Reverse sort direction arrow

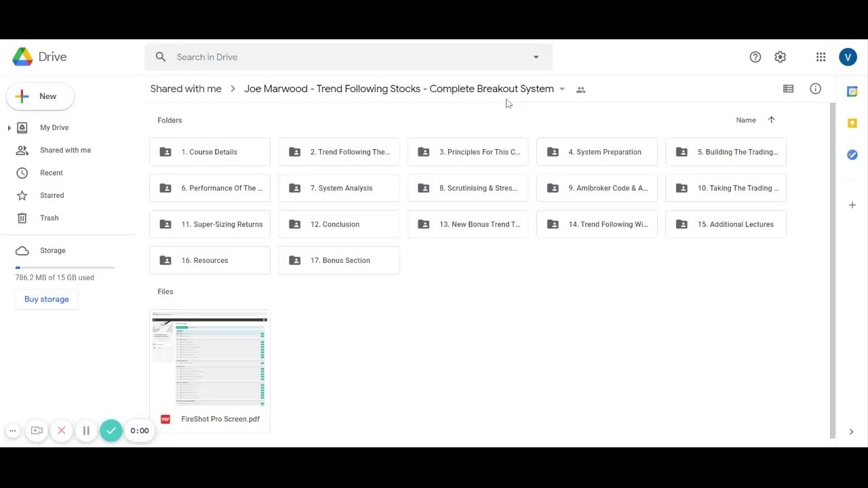click(x=771, y=120)
